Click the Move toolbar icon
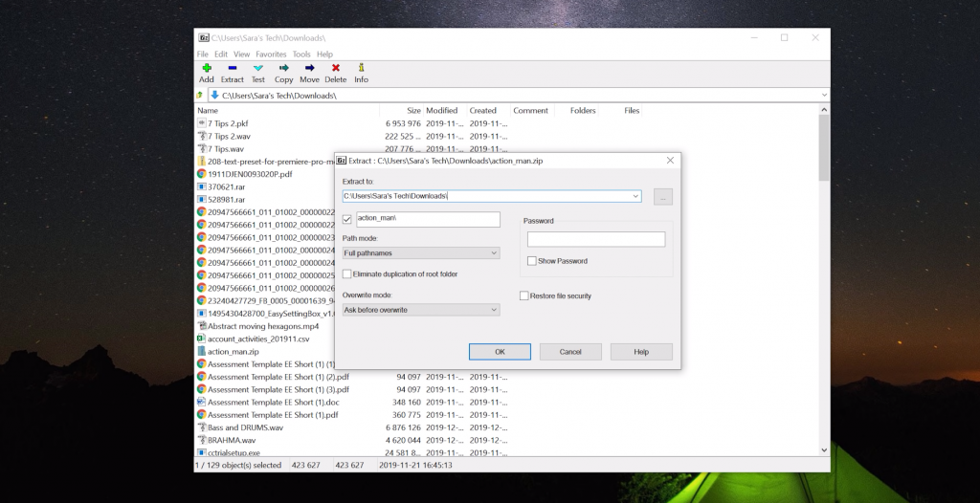Viewport: 980px width, 503px height. point(309,69)
